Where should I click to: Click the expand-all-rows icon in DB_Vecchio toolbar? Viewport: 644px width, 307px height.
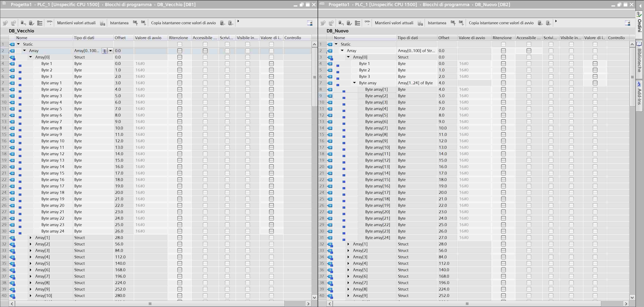[x=40, y=23]
